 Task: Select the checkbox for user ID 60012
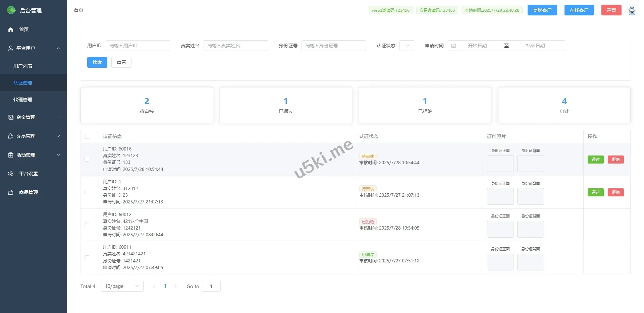pos(87,225)
